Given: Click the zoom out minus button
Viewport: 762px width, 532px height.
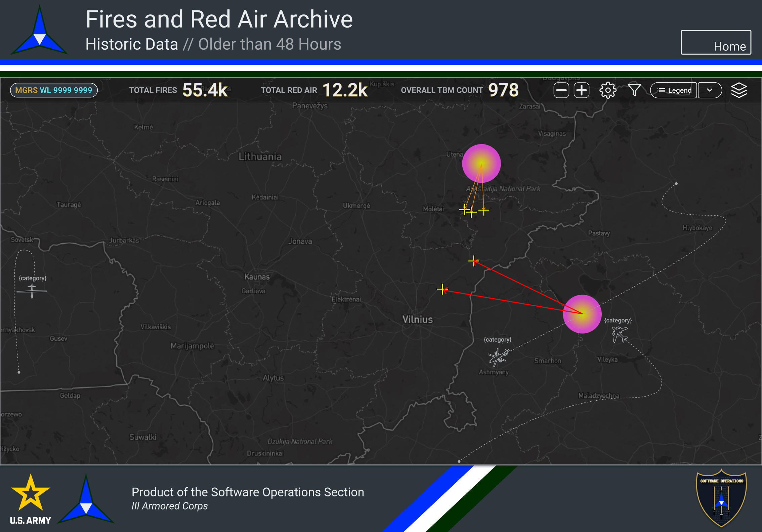Looking at the screenshot, I should 561,90.
